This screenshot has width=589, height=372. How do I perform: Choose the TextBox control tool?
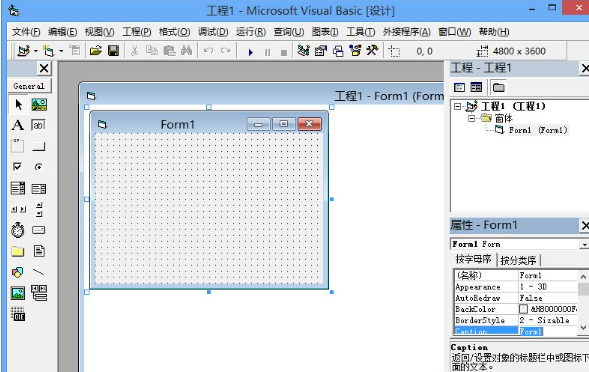(x=38, y=125)
